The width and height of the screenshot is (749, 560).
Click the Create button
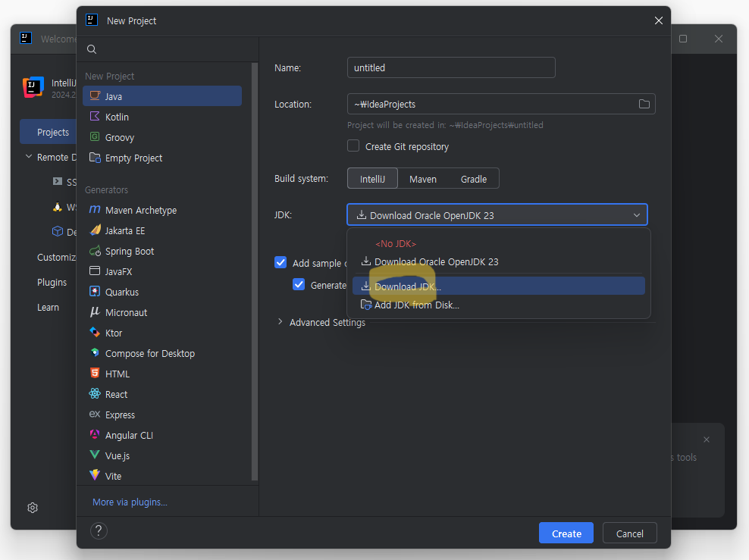coord(566,533)
